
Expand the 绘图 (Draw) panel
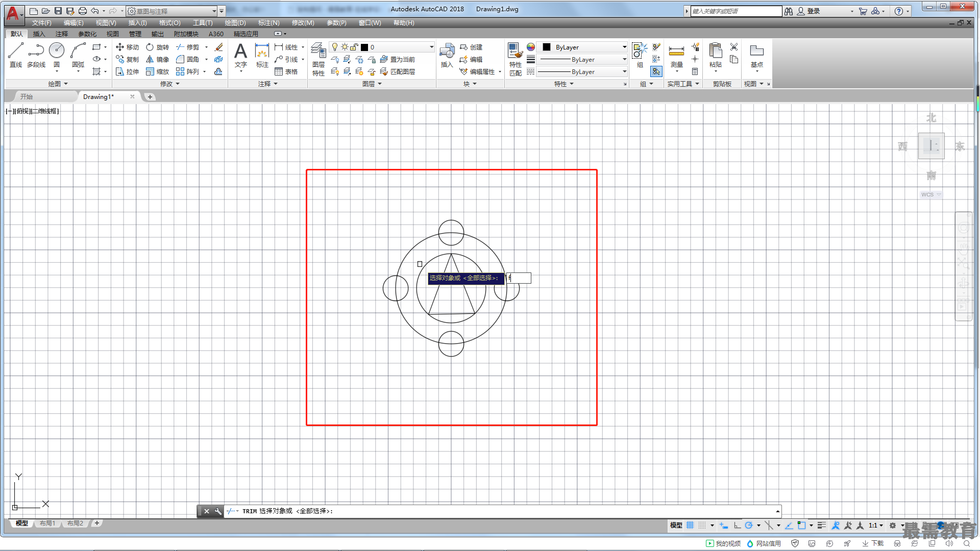58,84
